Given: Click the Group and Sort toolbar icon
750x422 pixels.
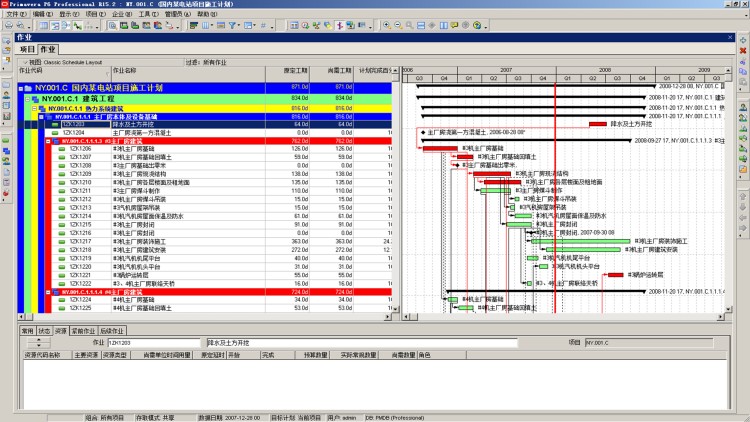Looking at the screenshot, I should tap(248, 25).
